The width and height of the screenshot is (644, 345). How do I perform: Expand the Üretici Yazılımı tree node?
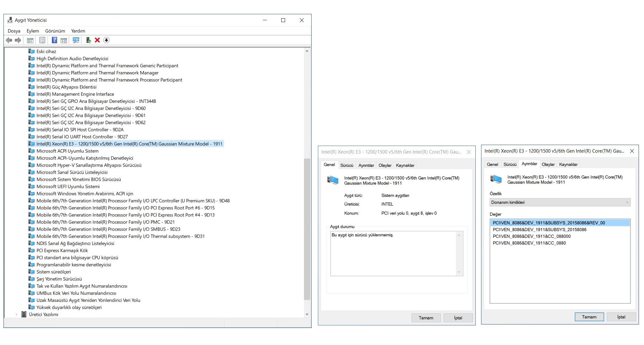16,314
